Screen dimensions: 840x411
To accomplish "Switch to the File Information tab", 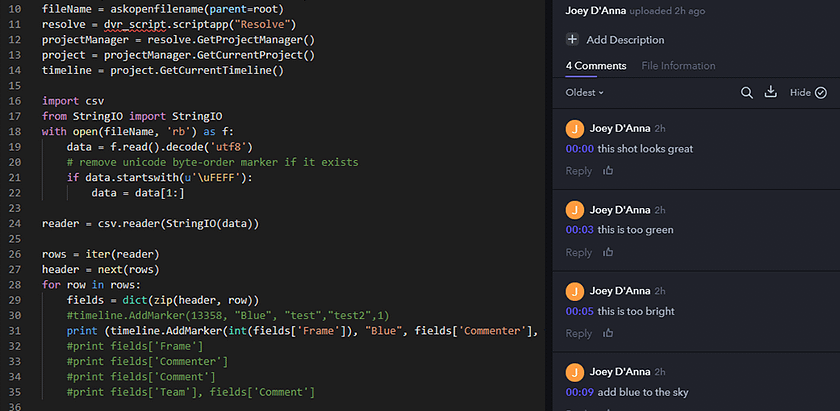I will pos(678,66).
